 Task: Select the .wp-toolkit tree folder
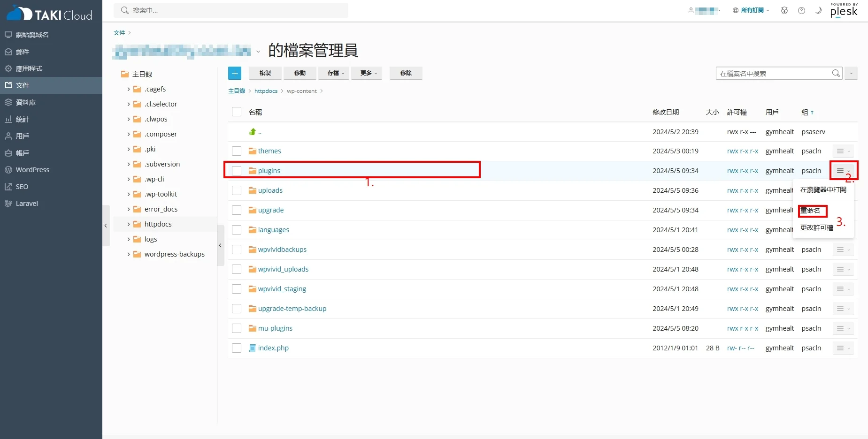point(161,194)
